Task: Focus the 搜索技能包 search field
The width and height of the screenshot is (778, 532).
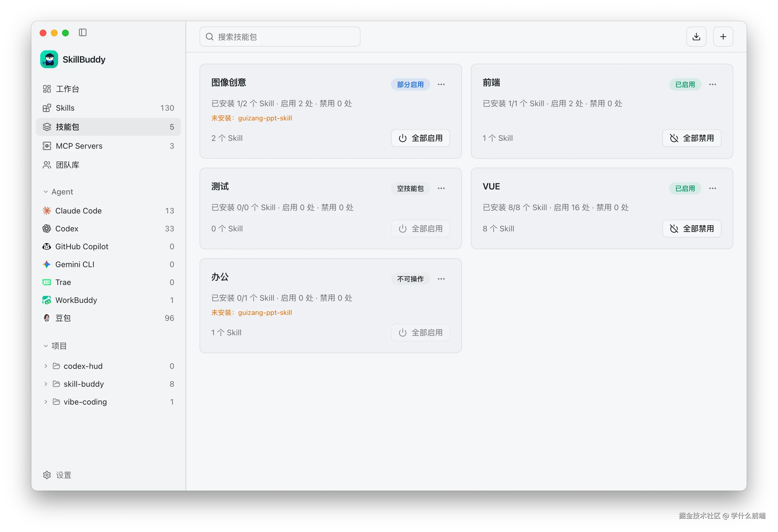Action: [x=280, y=37]
